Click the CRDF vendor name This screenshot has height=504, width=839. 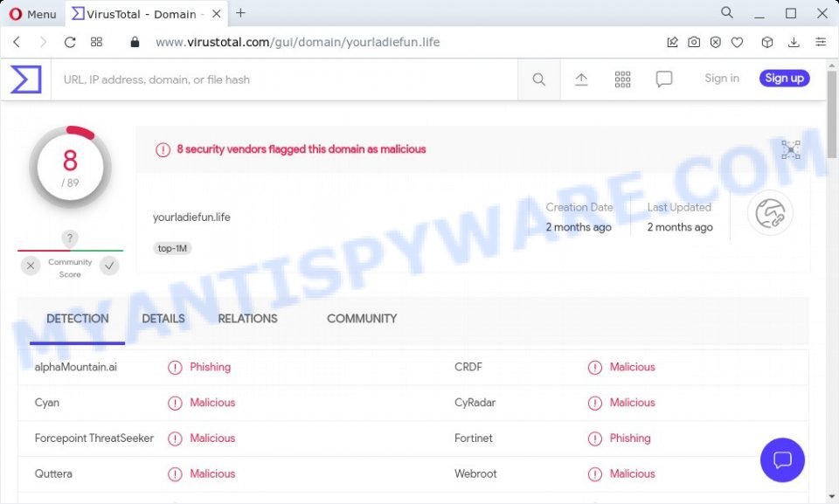[x=468, y=367]
